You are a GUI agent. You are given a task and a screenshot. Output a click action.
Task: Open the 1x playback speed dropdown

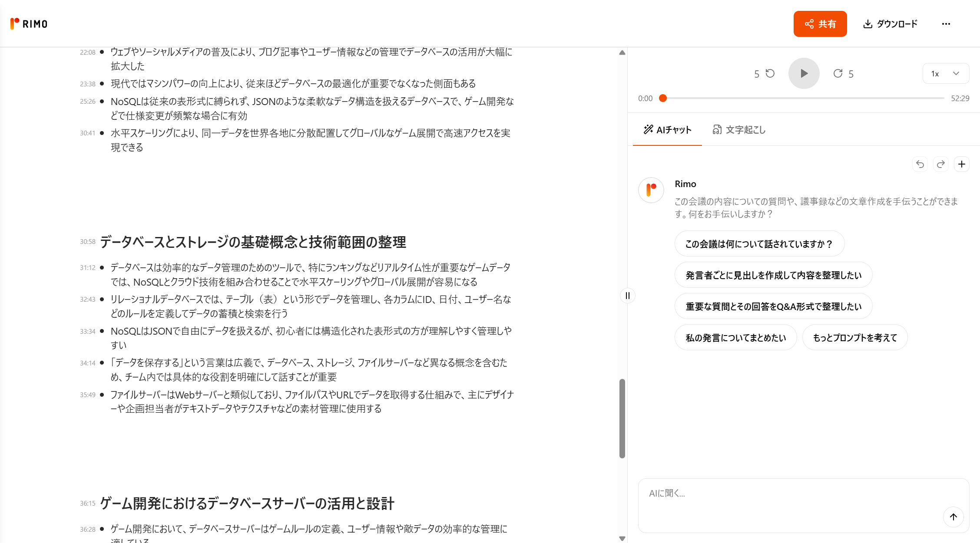[x=946, y=73]
